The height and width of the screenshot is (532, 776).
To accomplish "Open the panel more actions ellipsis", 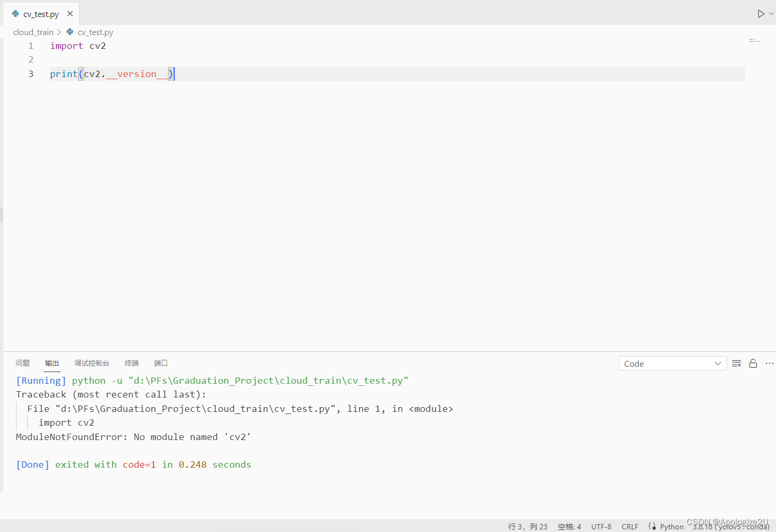I will click(770, 364).
